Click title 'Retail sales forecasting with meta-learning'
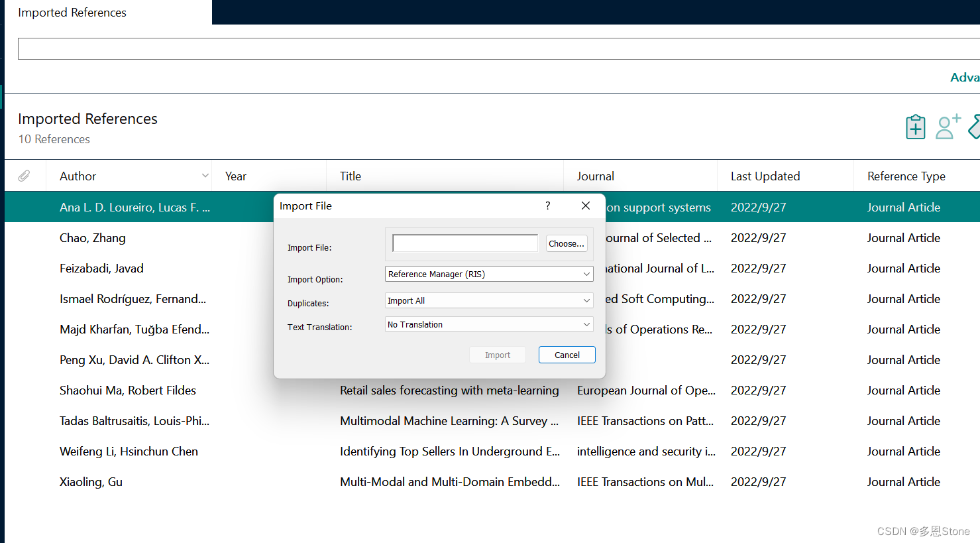This screenshot has height=543, width=980. pos(449,391)
